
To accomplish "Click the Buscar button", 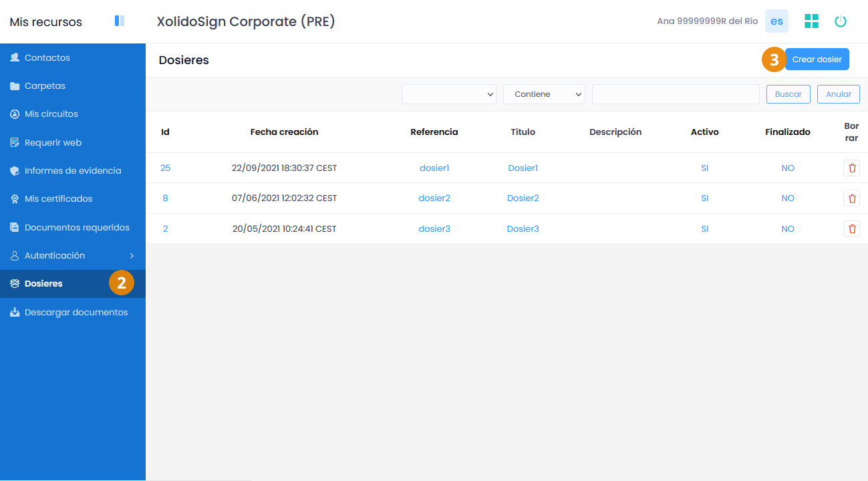I will (x=788, y=94).
